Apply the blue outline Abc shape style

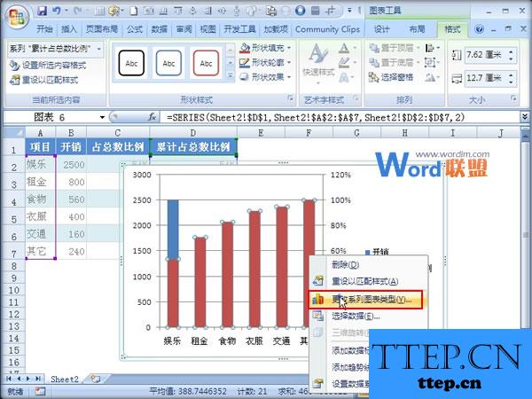tap(168, 63)
